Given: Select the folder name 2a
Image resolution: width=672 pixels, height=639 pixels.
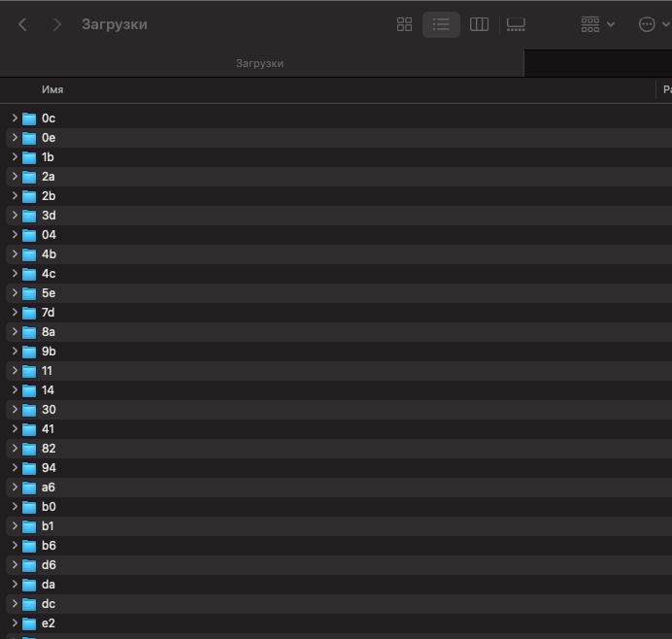Looking at the screenshot, I should click(49, 177).
